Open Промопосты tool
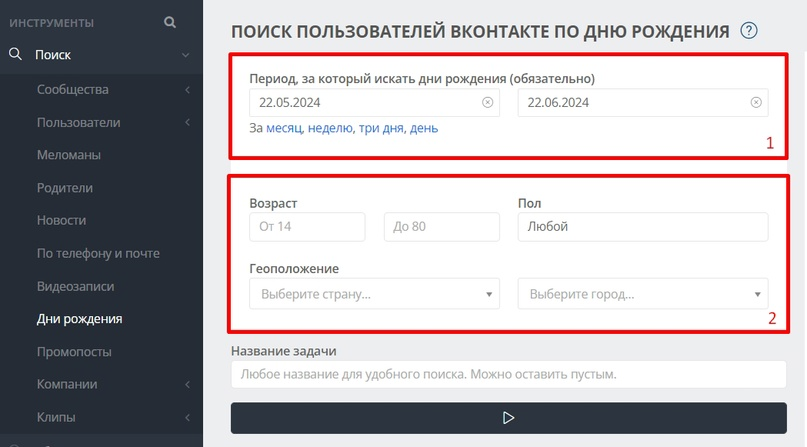Image resolution: width=807 pixels, height=447 pixels. [74, 352]
